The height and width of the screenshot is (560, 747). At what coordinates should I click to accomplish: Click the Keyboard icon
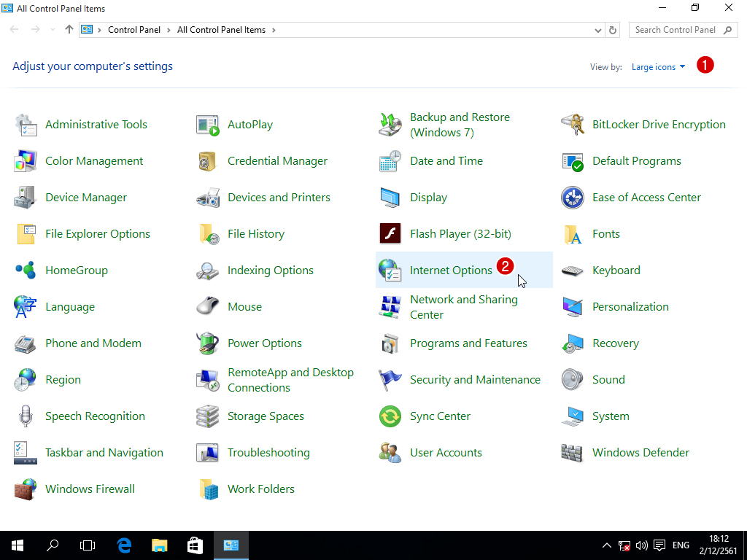pos(573,271)
